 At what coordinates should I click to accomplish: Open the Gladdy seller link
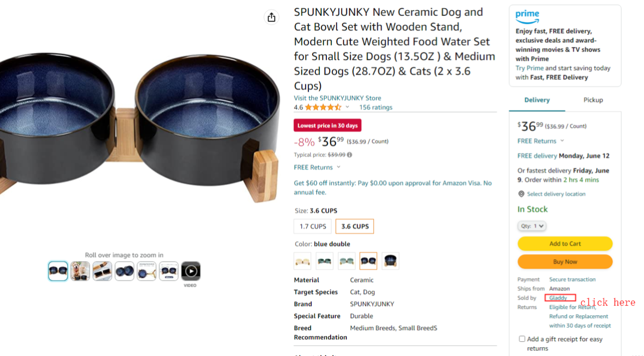click(558, 298)
